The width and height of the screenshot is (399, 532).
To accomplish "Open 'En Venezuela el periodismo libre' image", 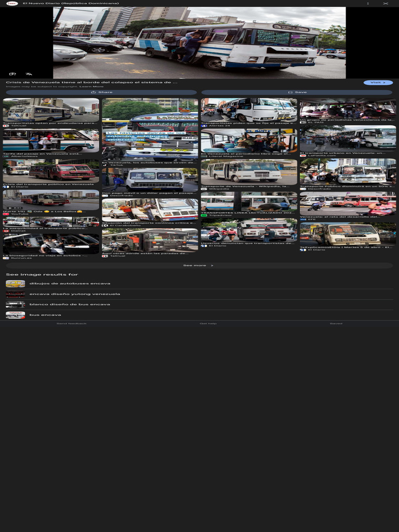I will coord(249,140).
